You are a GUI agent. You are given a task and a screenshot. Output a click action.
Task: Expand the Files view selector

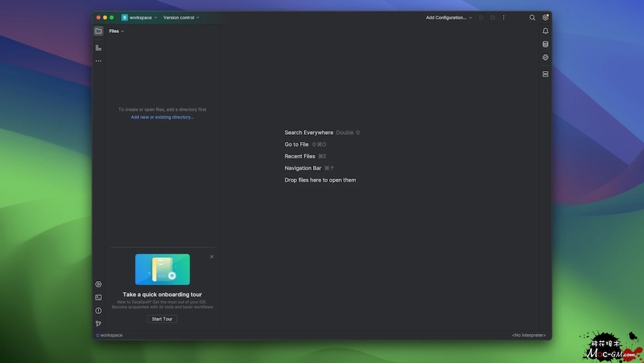click(117, 31)
